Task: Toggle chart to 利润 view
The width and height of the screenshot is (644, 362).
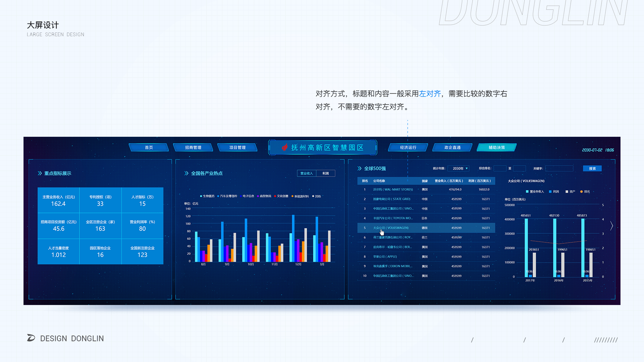Action: 326,173
